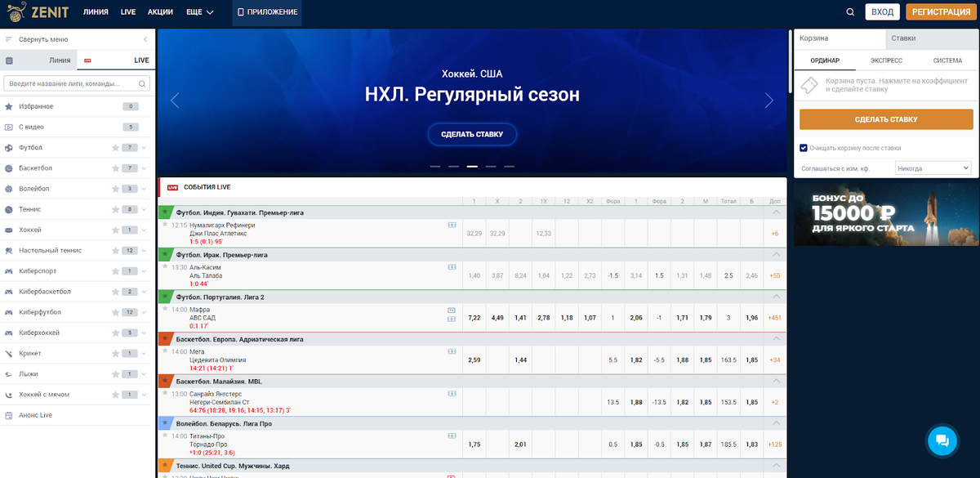Click the Настольный теннис icon in sidebar

pos(9,250)
